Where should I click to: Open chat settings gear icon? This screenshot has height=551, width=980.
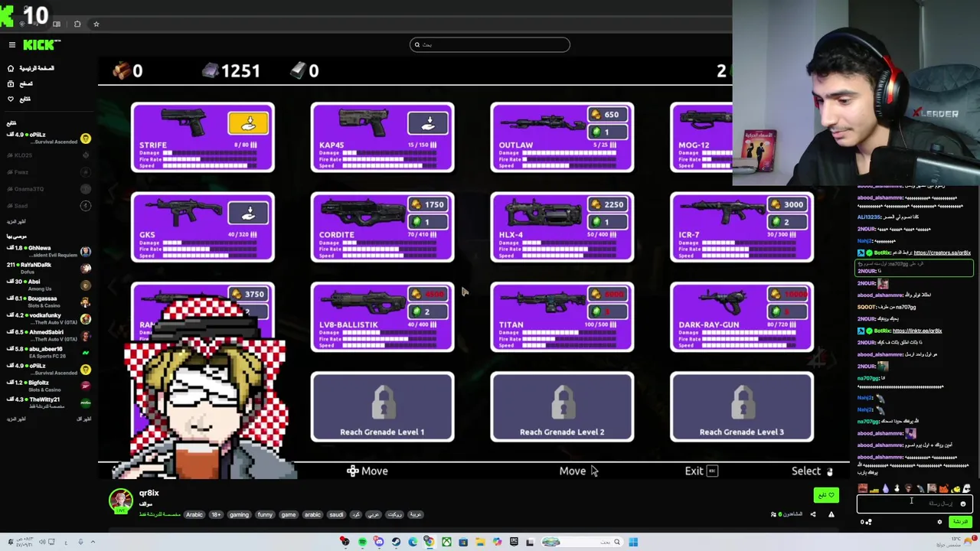point(939,523)
